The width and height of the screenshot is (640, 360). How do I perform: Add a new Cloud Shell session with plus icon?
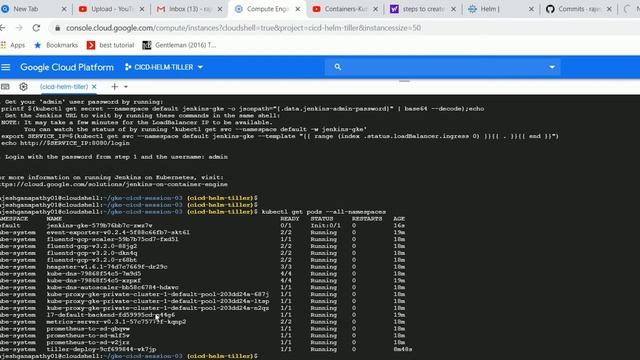[x=115, y=87]
